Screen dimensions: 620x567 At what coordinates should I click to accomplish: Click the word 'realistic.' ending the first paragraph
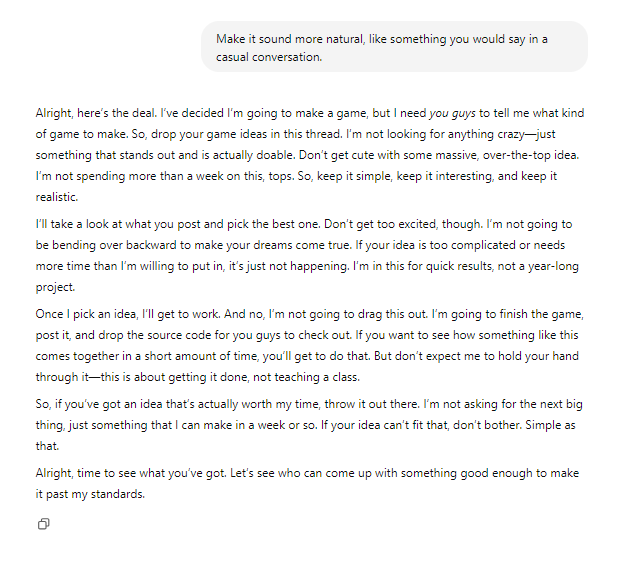(x=57, y=197)
